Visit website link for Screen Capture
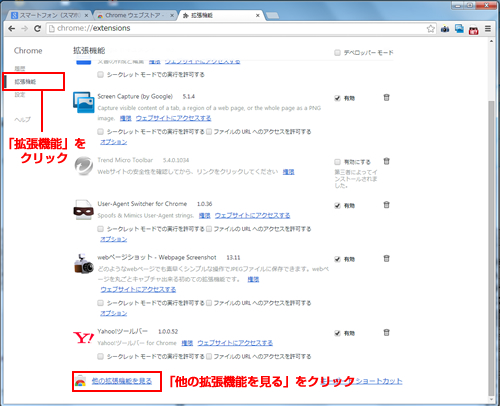Viewport: 500px width, 406px height. pyautogui.click(x=173, y=118)
